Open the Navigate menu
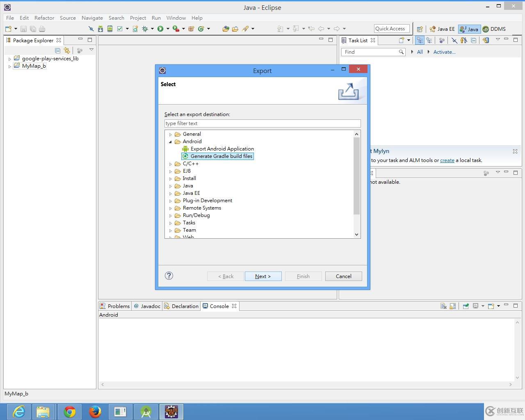The image size is (525, 420). point(92,18)
